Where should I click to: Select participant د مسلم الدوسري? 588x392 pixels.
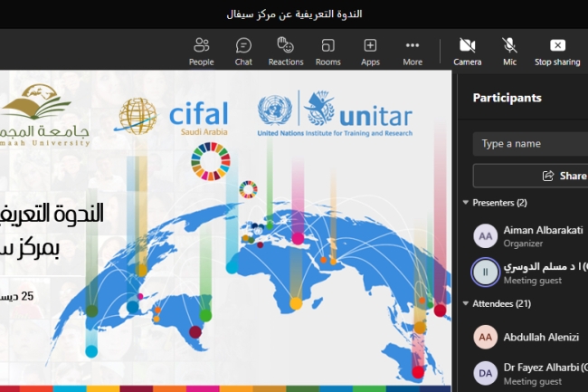(x=529, y=272)
